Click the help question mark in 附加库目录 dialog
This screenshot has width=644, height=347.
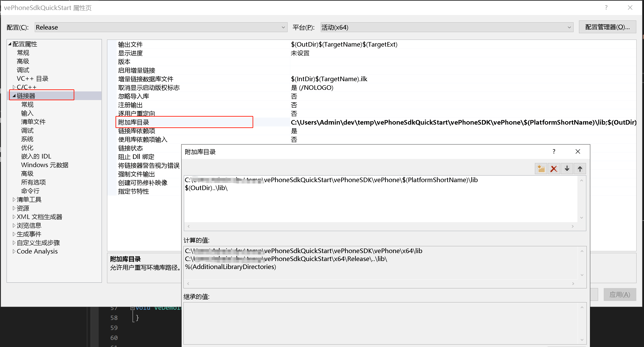[x=554, y=151]
